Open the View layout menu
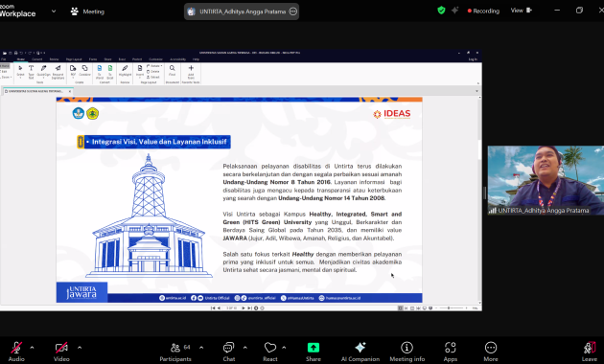 tap(521, 11)
